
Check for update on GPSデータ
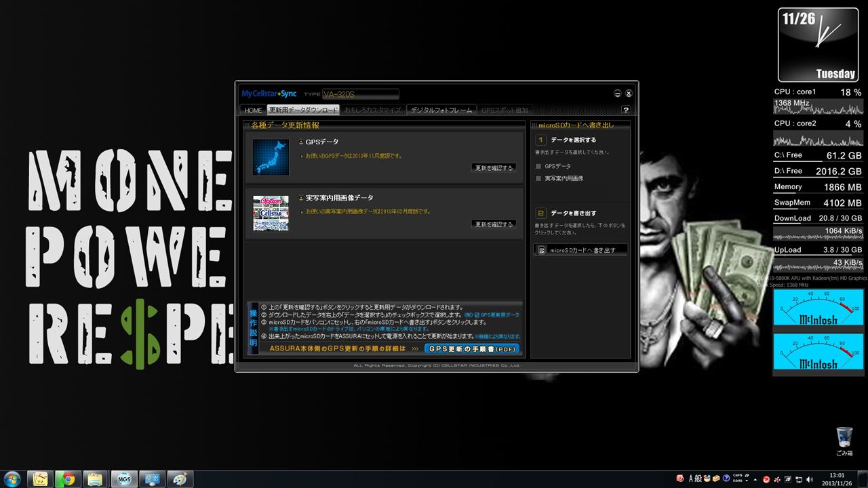(494, 167)
